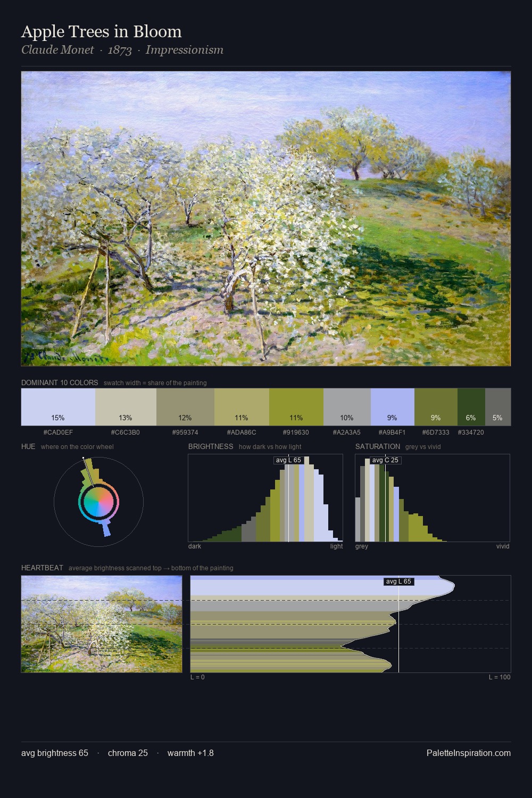The width and height of the screenshot is (532, 798).
Task: Click the warmth +1.8 footer stat
Action: (x=190, y=753)
